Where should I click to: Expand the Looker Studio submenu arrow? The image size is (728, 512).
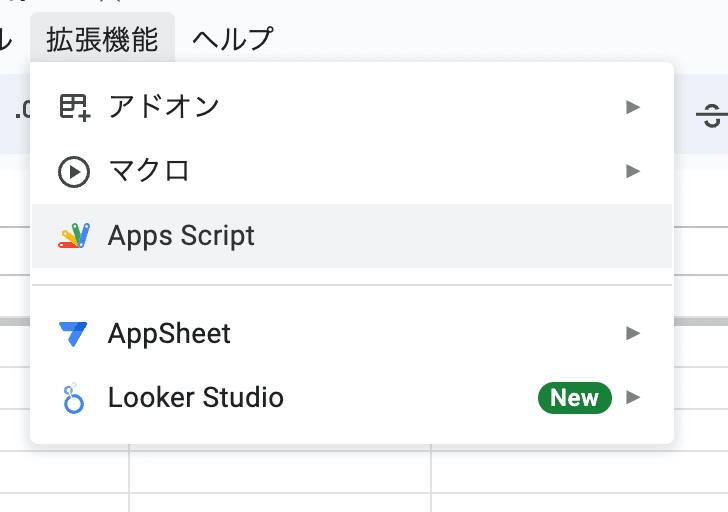click(633, 397)
